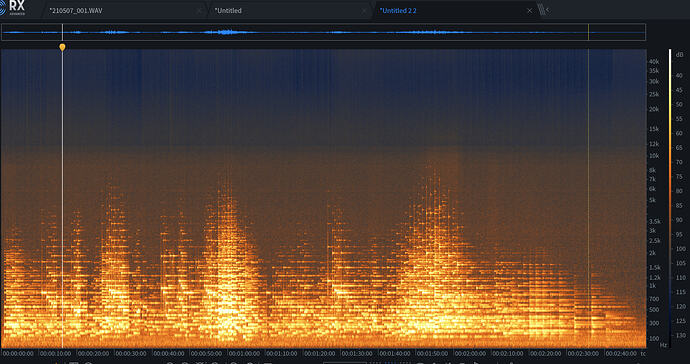Close the Untitled 2.2 tab
This screenshot has width=690, height=364.
coord(529,11)
